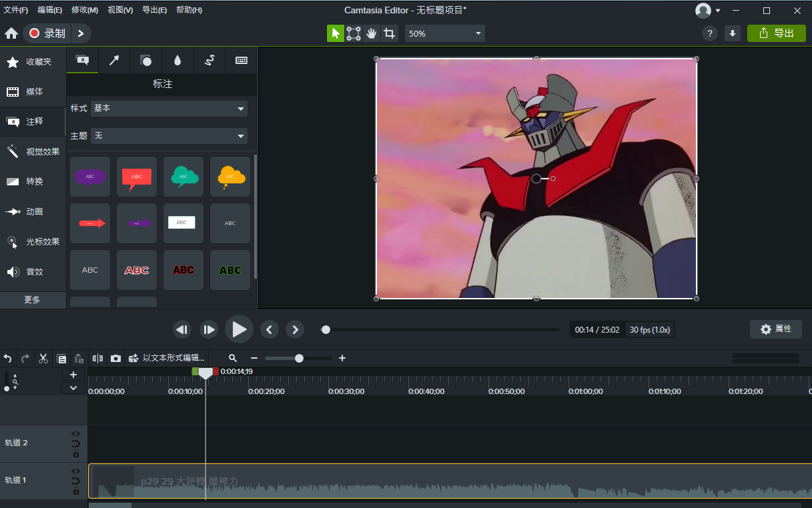Choose the red rectangular speech callout
This screenshot has height=508, width=812.
(x=137, y=177)
